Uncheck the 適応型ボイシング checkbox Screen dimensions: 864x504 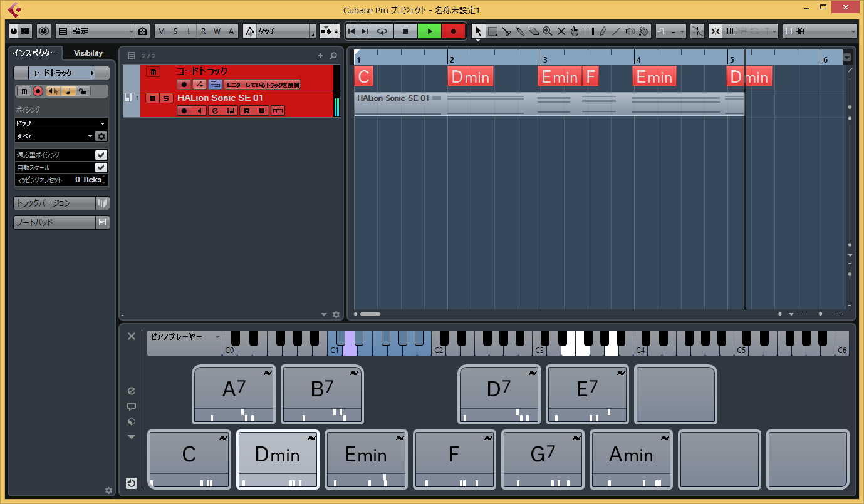101,155
